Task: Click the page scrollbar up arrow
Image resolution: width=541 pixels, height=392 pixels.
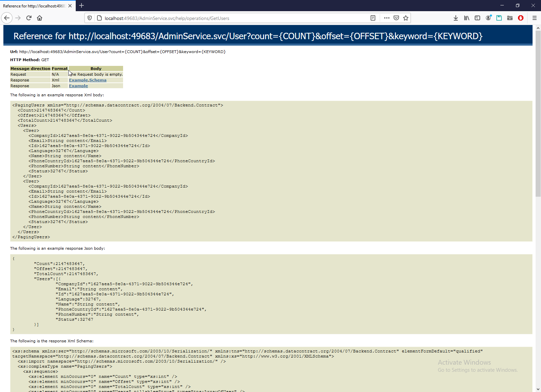Action: [x=538, y=28]
